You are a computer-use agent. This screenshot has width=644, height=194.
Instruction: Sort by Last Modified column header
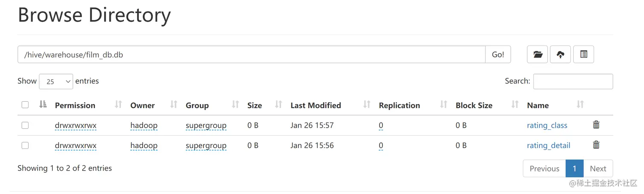click(316, 105)
